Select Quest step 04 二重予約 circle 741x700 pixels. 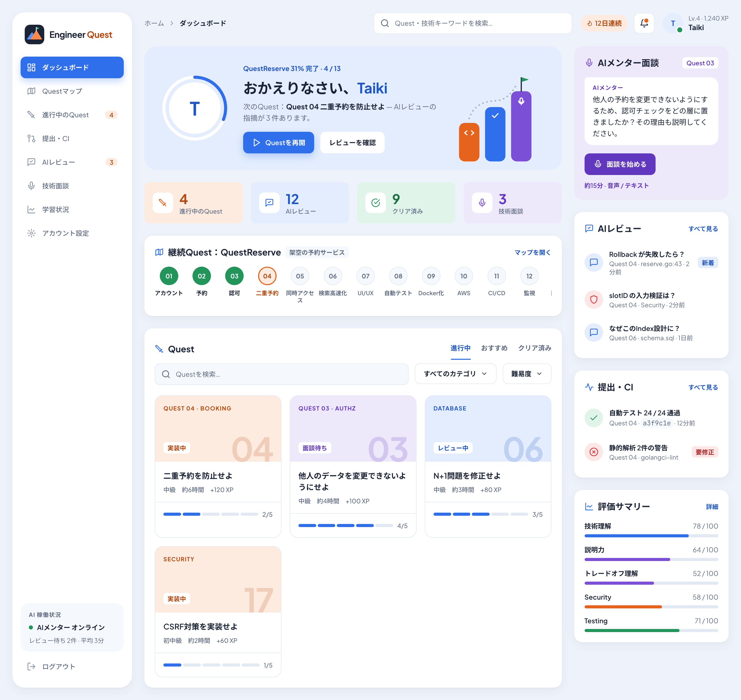(267, 276)
